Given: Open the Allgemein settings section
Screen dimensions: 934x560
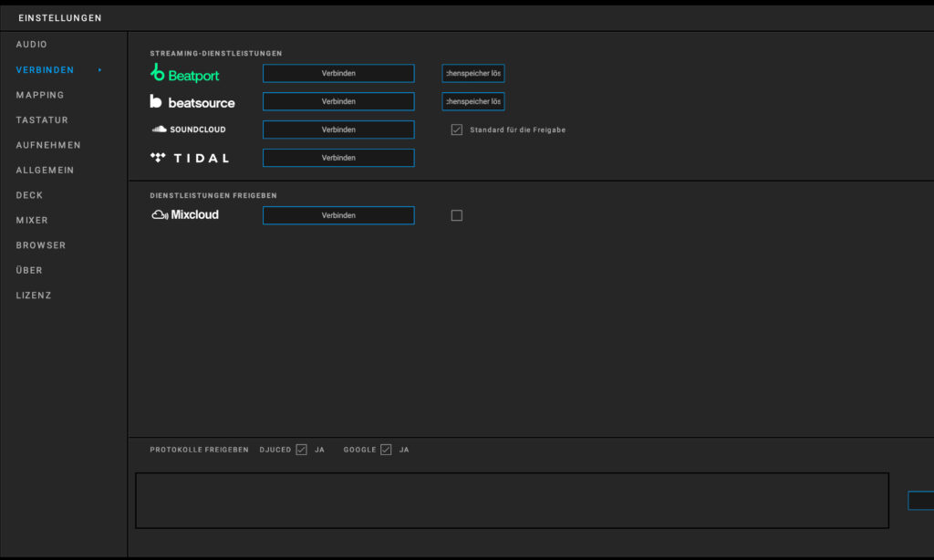Looking at the screenshot, I should pos(45,170).
